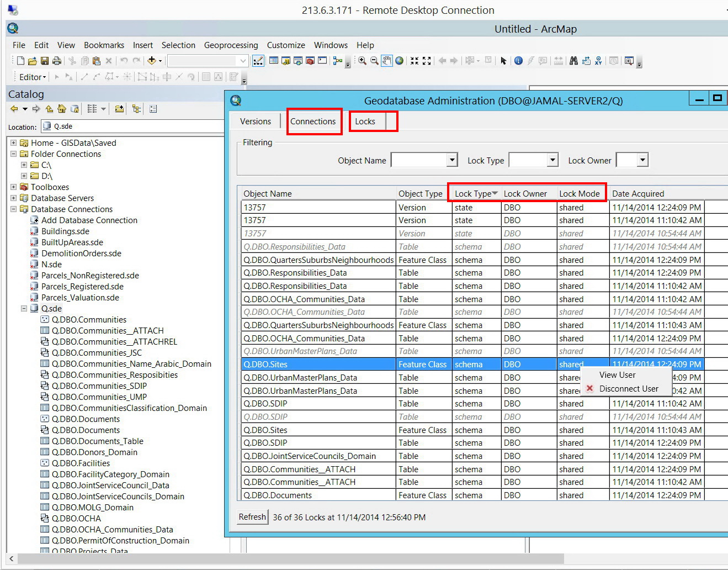
Task: Click the Catalog horizontal scrollbar left arrow
Action: (12, 559)
